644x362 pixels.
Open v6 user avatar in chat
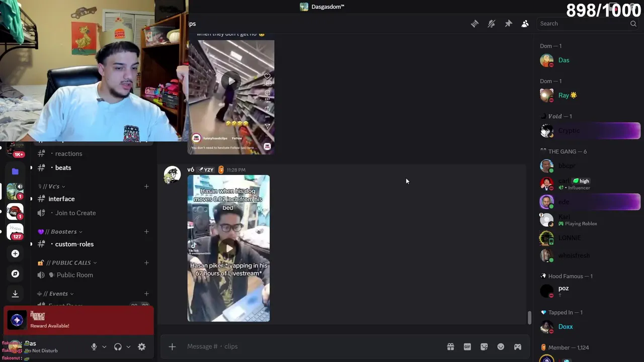pos(172,174)
